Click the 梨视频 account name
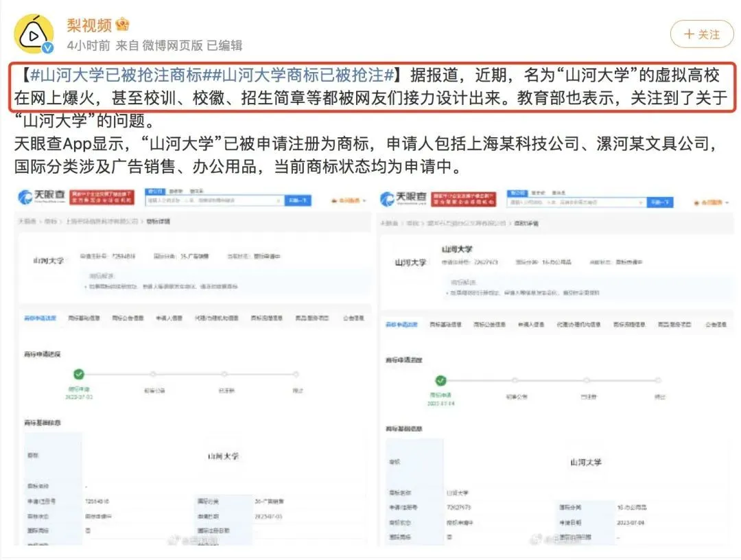Viewport: 741px width, 560px height. (89, 25)
